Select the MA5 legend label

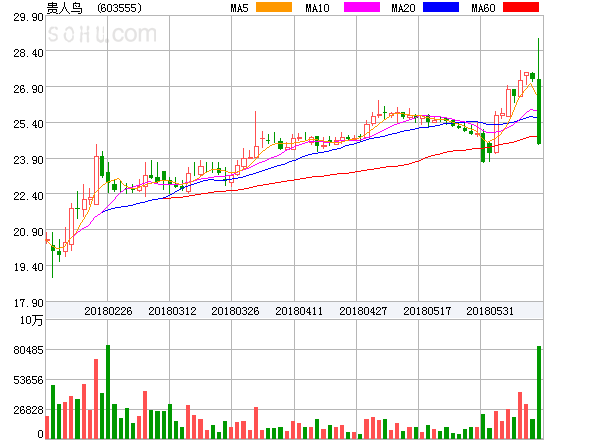pos(240,8)
